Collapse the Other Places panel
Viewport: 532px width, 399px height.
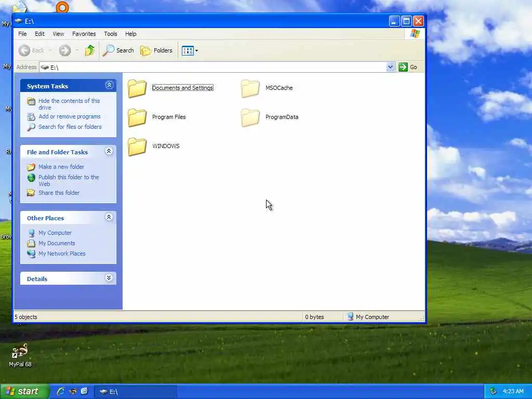[x=109, y=217]
